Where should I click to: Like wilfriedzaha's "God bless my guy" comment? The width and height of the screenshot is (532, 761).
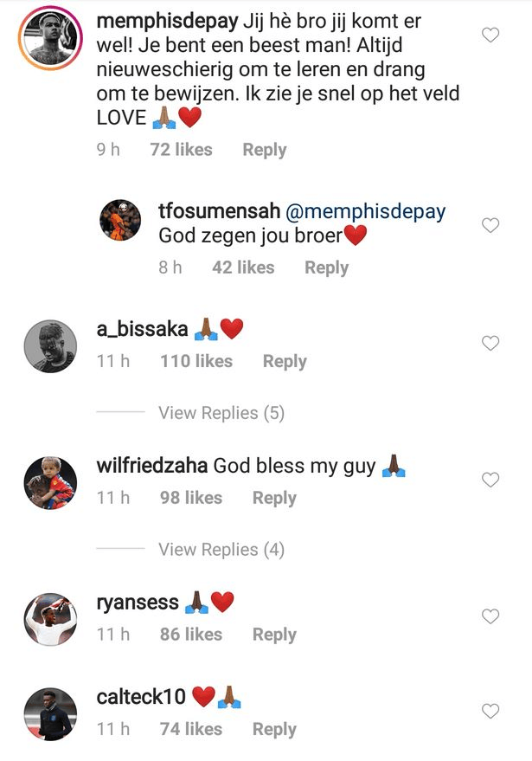point(490,480)
